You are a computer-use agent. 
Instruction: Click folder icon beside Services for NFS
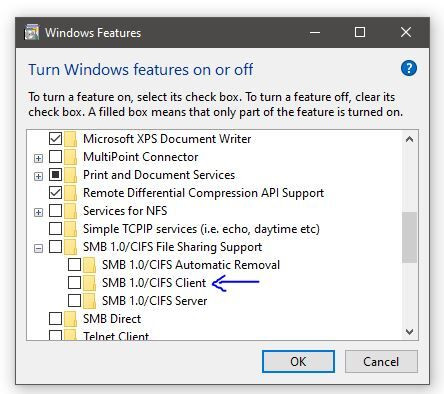tap(70, 211)
